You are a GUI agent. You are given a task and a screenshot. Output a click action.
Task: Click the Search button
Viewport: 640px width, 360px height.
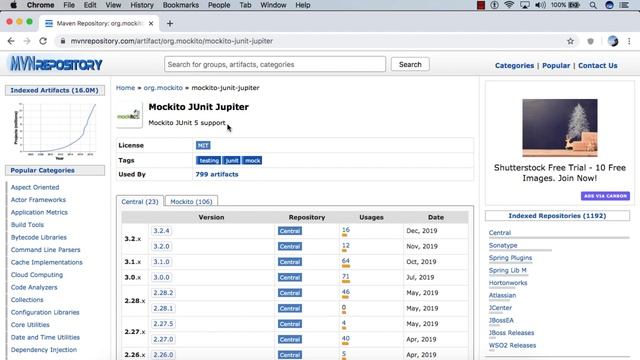tap(410, 64)
